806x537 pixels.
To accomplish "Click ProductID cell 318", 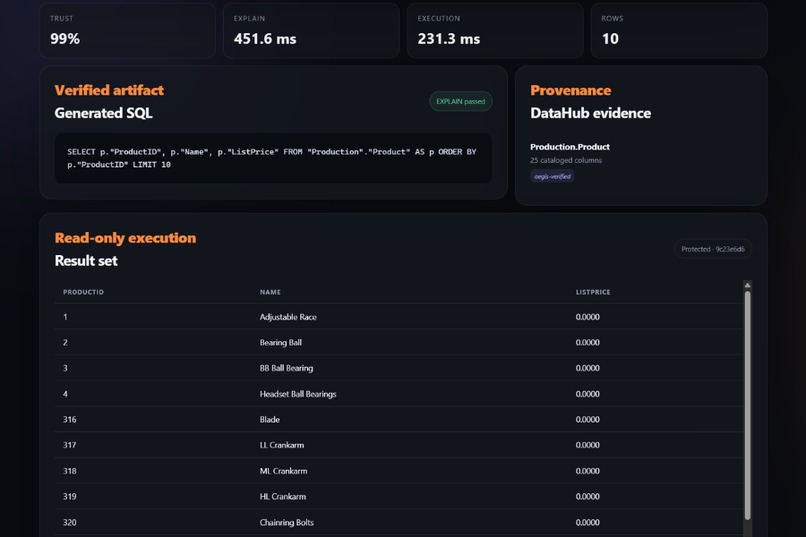I will (69, 471).
